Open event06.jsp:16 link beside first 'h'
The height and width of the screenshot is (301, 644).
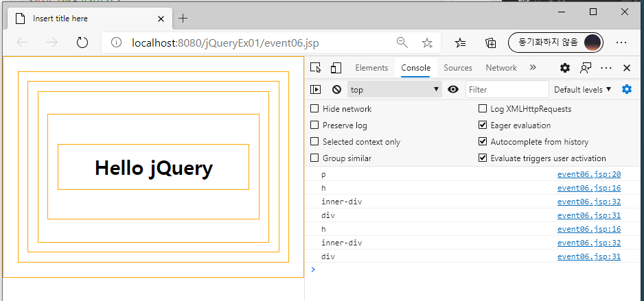pyautogui.click(x=589, y=189)
